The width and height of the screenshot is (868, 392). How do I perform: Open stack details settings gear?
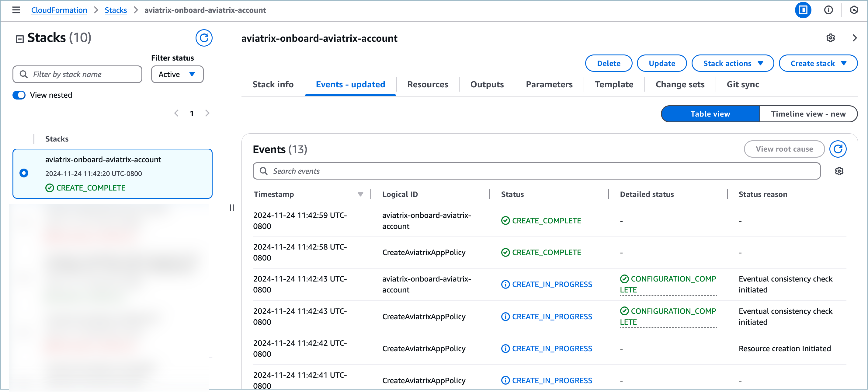830,38
